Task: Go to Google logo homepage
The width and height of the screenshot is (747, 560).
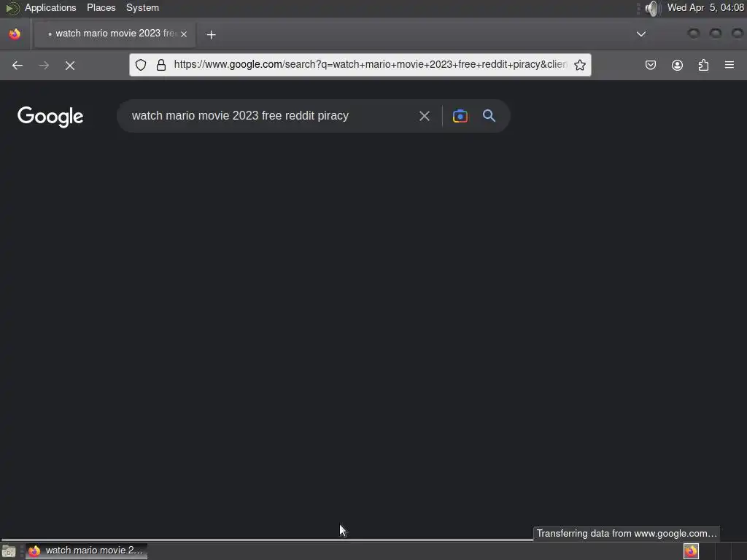Action: point(50,117)
